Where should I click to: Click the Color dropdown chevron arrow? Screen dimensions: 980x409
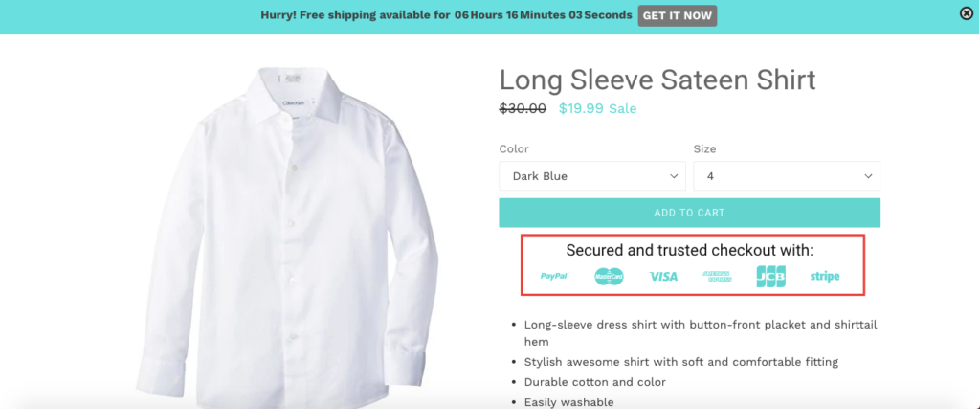(674, 176)
